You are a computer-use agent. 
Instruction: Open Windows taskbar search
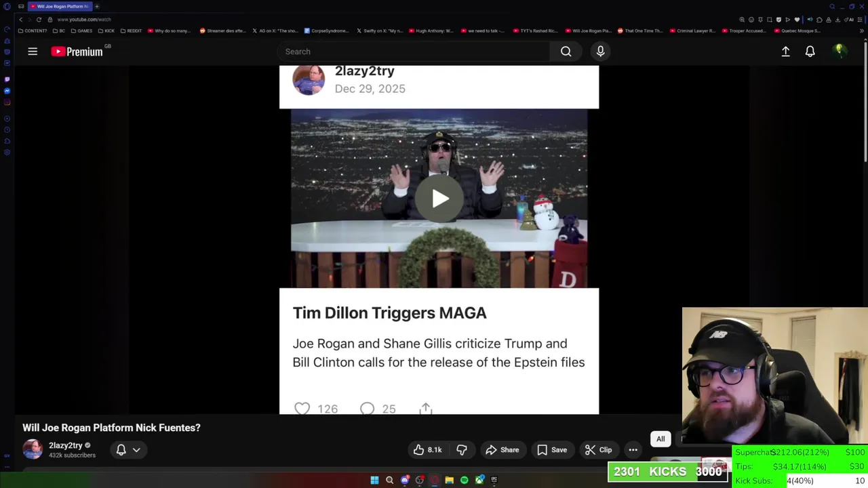pyautogui.click(x=389, y=480)
